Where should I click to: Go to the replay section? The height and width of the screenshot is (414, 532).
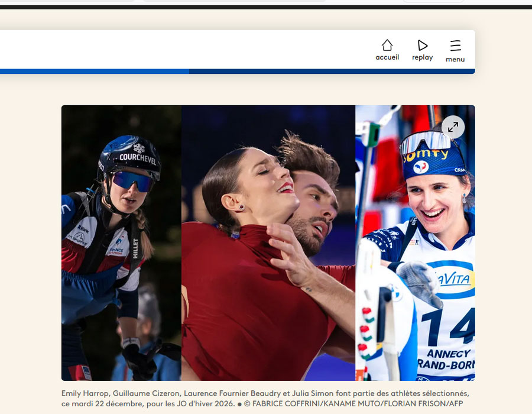[x=422, y=56]
